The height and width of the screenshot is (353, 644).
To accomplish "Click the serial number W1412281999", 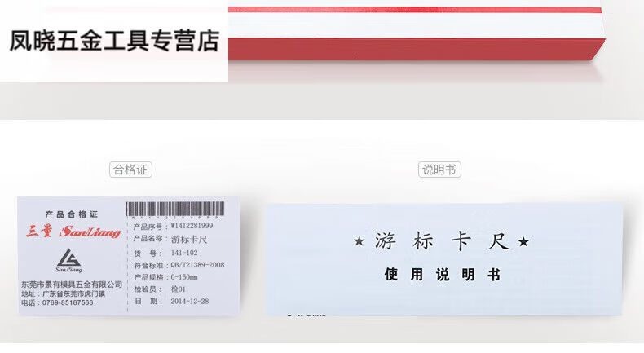I will [192, 226].
